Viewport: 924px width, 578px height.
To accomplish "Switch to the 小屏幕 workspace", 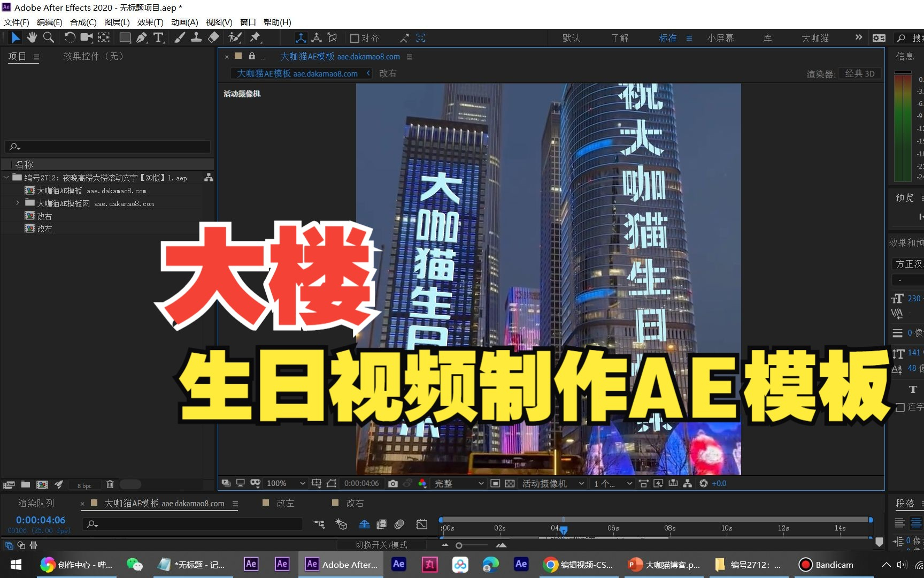I will [720, 38].
